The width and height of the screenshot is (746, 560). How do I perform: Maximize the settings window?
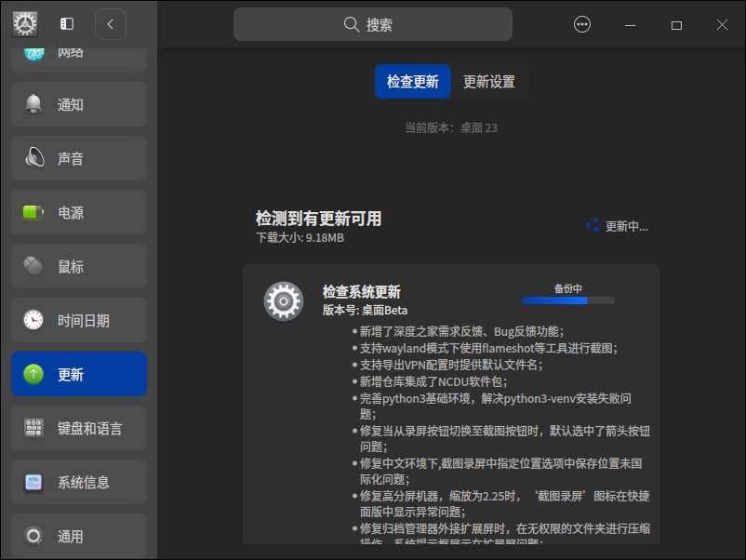[676, 25]
